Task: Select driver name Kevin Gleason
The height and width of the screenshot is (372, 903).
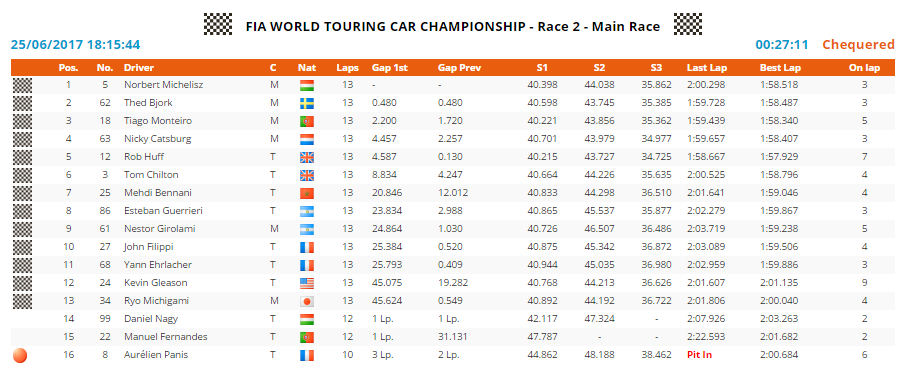Action: 155,283
